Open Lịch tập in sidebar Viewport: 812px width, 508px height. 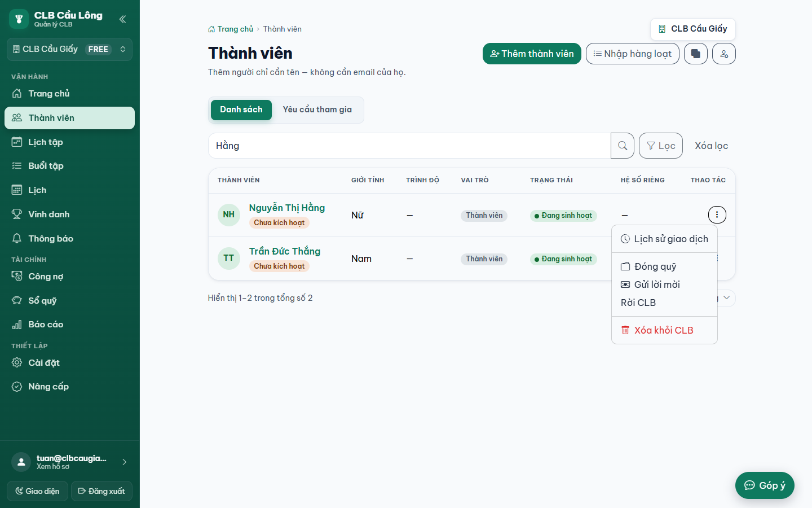pos(69,142)
